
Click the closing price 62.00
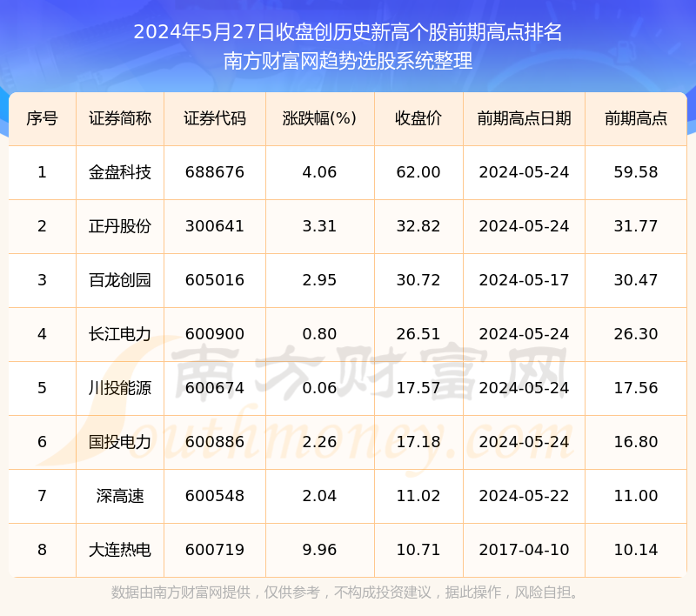[x=418, y=172]
